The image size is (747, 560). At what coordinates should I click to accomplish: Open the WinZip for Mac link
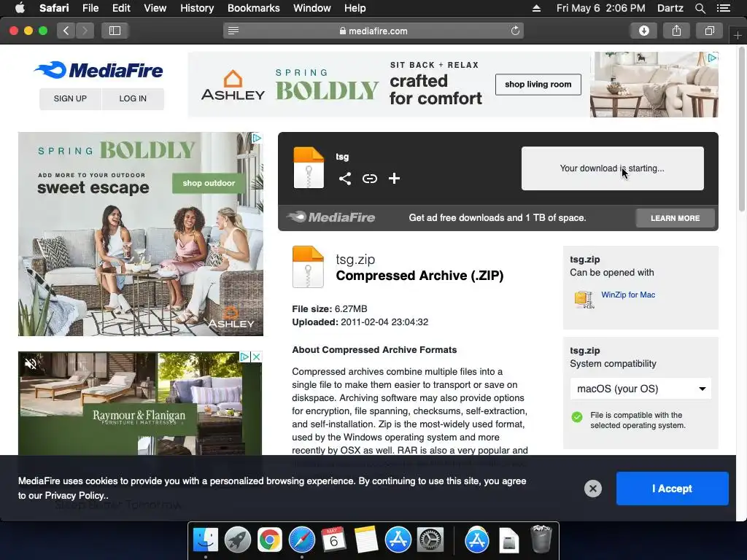628,295
